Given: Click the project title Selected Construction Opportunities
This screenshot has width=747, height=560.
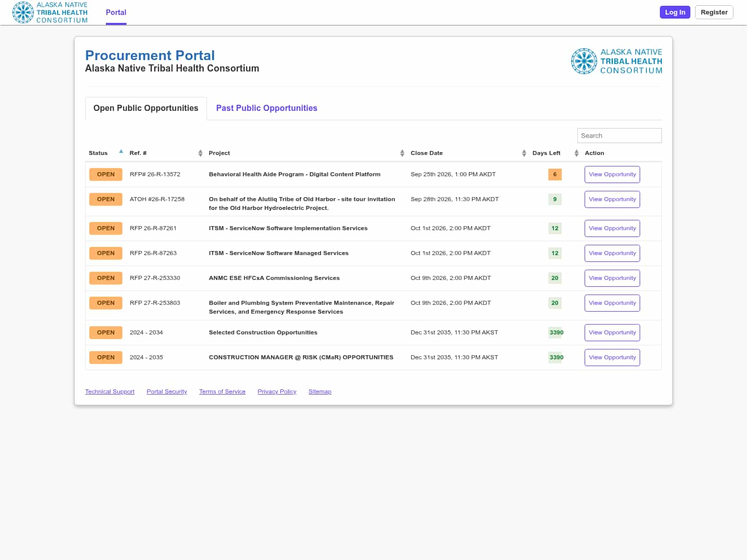Looking at the screenshot, I should coord(263,332).
